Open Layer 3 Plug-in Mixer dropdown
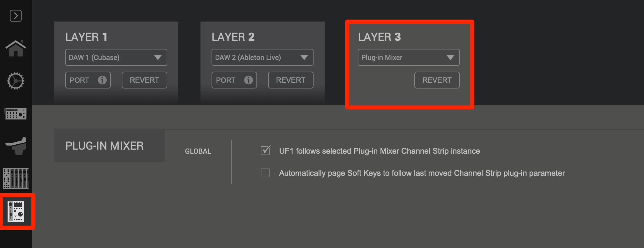The height and width of the screenshot is (248, 644). pyautogui.click(x=409, y=57)
